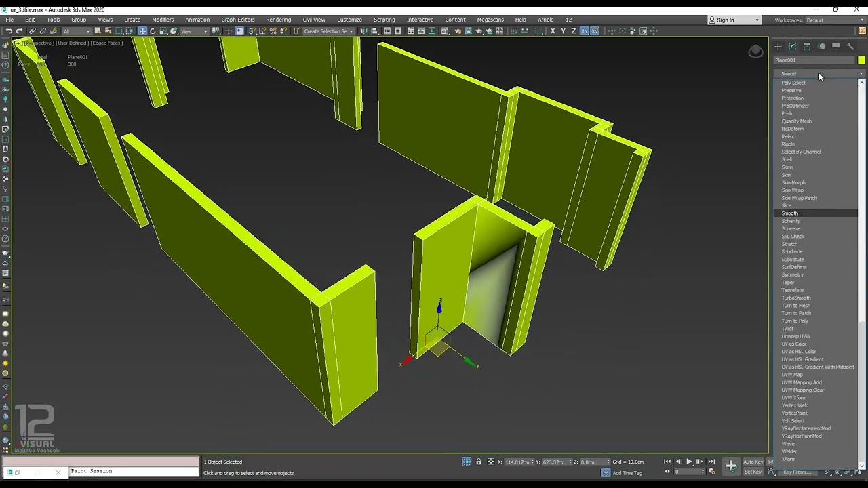Click the ViewCube home icon in viewport

755,52
